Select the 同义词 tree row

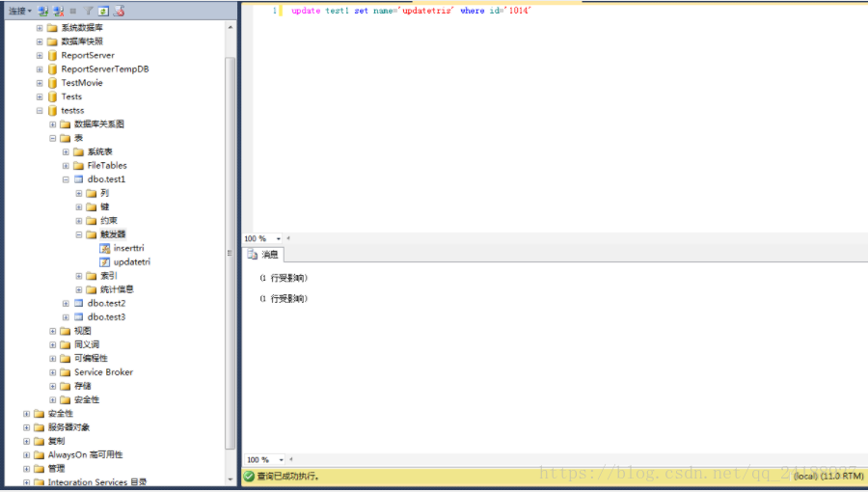87,344
